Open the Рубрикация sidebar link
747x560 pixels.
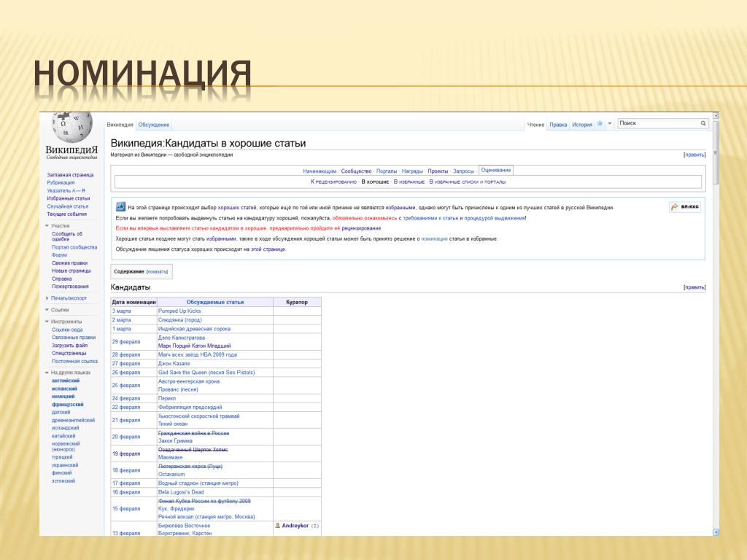point(61,182)
